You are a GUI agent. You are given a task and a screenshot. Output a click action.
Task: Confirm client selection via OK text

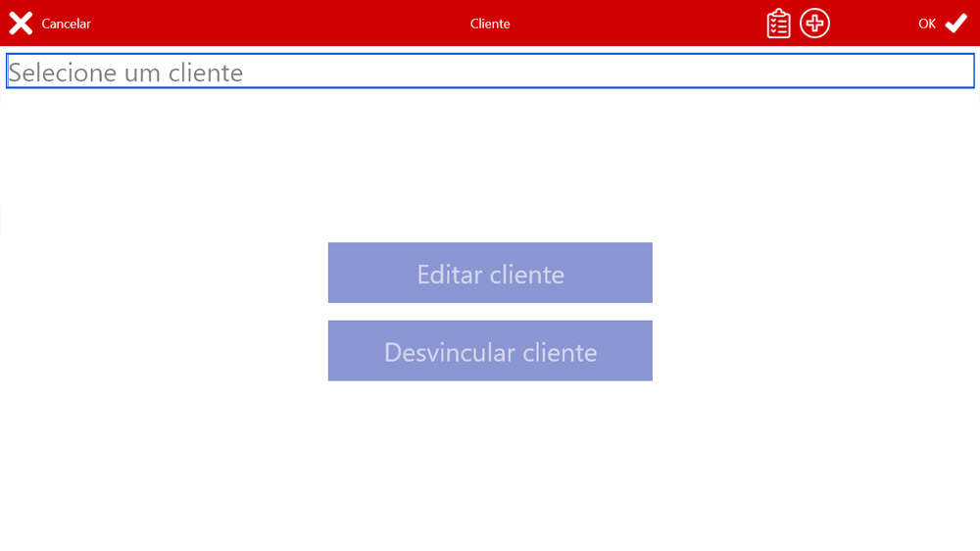tap(927, 24)
